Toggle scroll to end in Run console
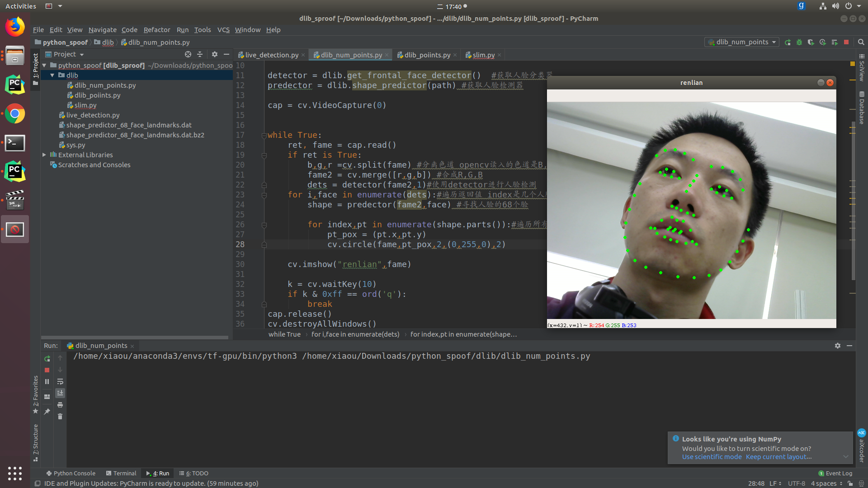868x488 pixels. coord(60,393)
